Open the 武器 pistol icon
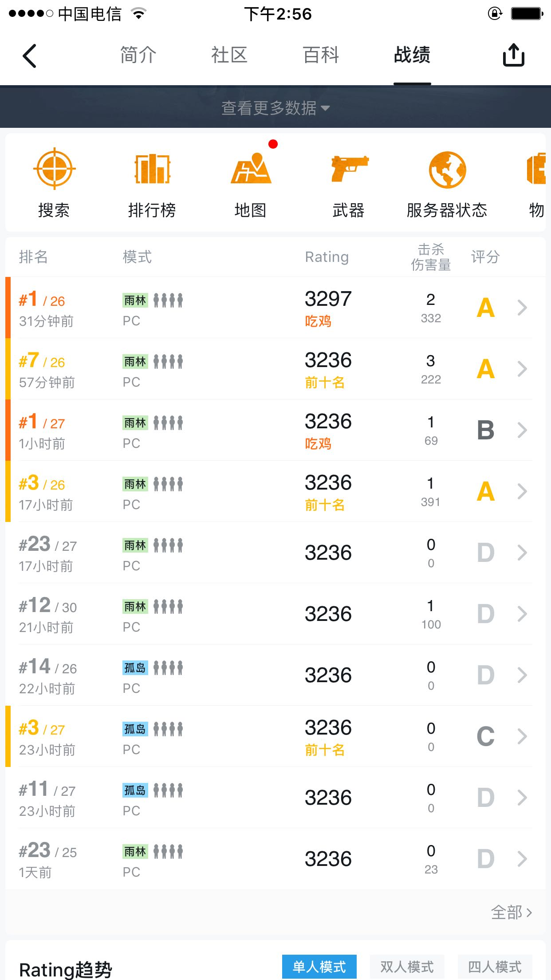 pos(349,169)
